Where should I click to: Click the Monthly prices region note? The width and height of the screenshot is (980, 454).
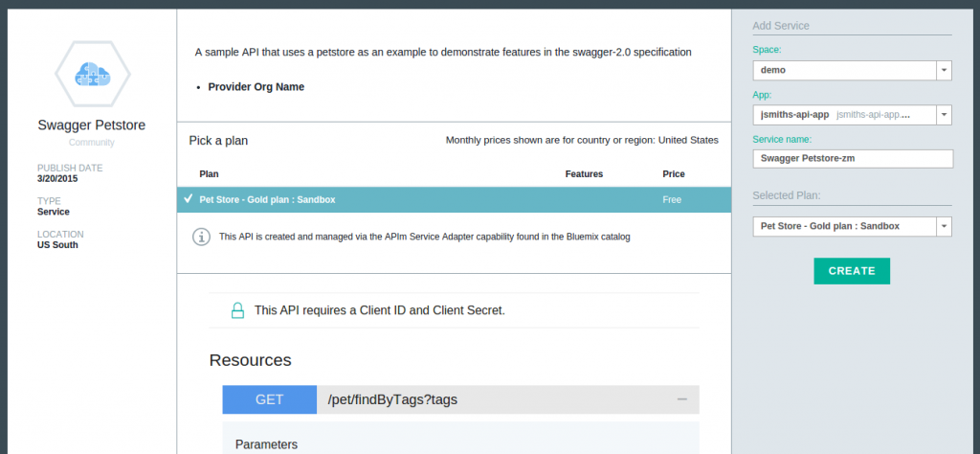click(582, 140)
